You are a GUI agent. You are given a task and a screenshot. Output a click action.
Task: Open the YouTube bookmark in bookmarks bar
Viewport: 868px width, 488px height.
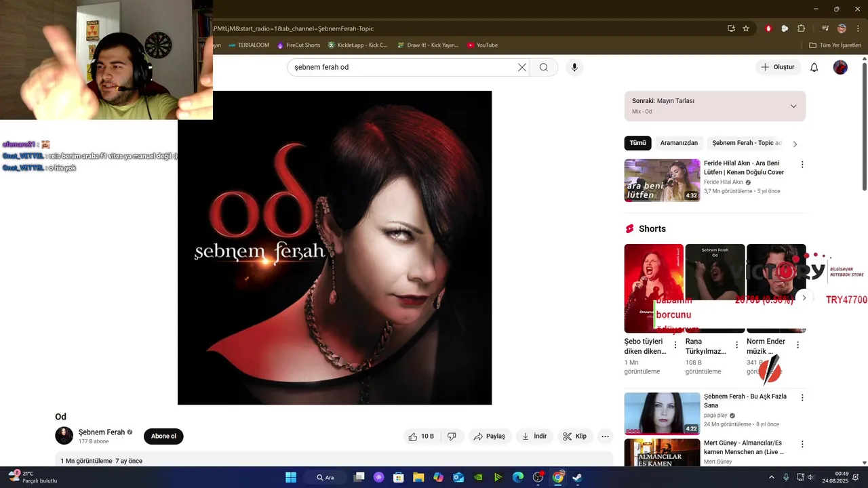(482, 45)
